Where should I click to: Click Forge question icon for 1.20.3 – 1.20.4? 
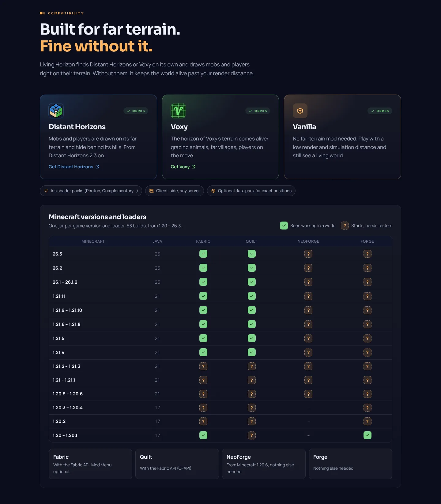click(x=367, y=408)
